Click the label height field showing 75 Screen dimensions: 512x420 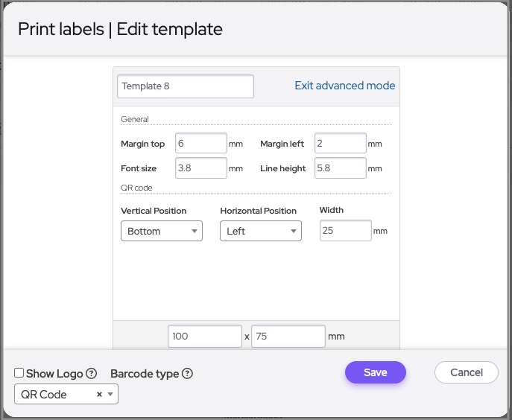pos(288,337)
